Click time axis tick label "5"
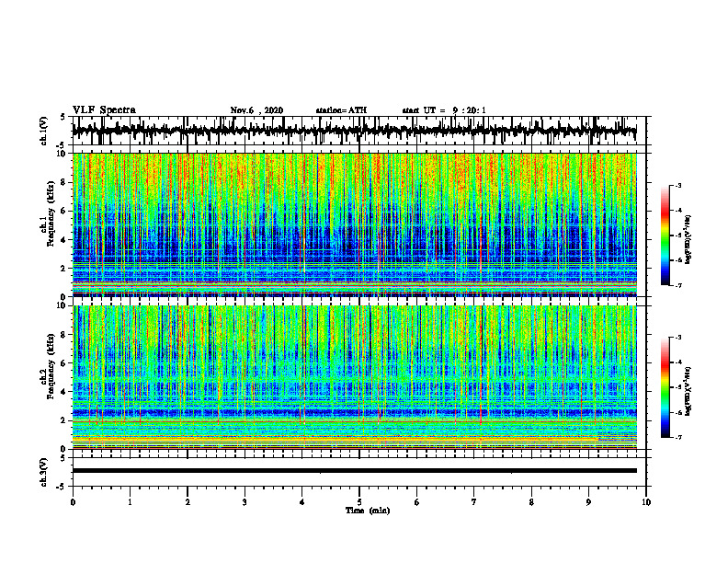 pyautogui.click(x=359, y=502)
